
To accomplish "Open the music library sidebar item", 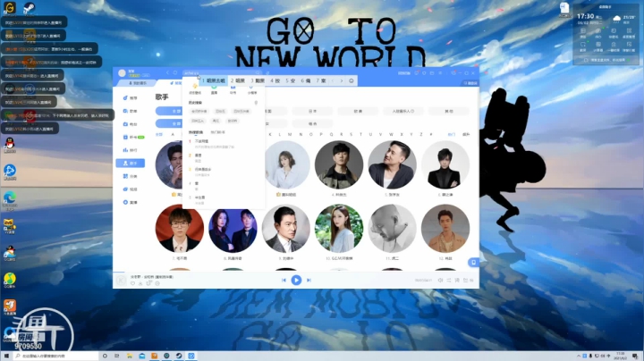I will tap(130, 111).
